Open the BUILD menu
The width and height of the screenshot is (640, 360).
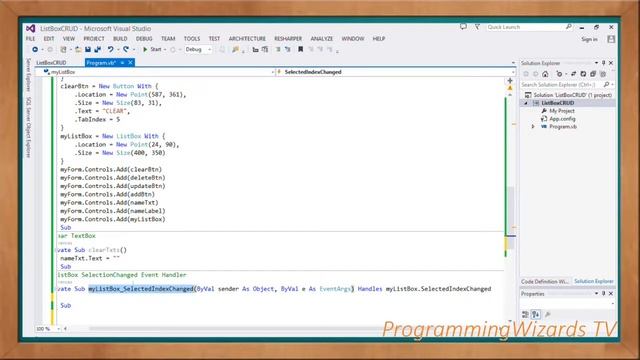pyautogui.click(x=120, y=39)
